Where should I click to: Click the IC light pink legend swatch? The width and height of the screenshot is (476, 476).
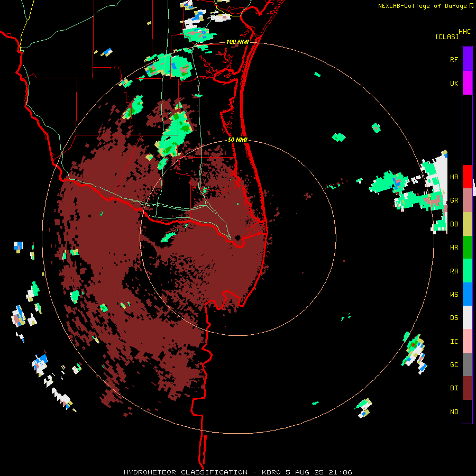click(467, 341)
